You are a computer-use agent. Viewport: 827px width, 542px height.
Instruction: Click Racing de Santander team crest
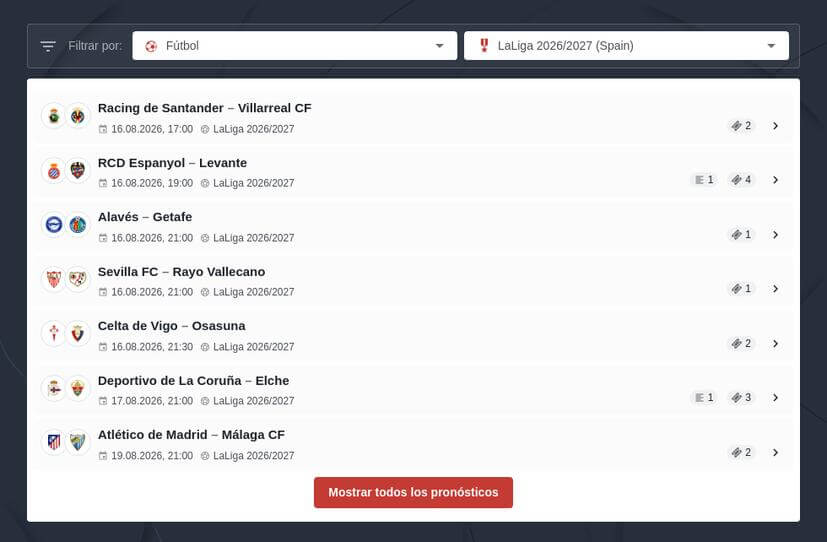54,116
